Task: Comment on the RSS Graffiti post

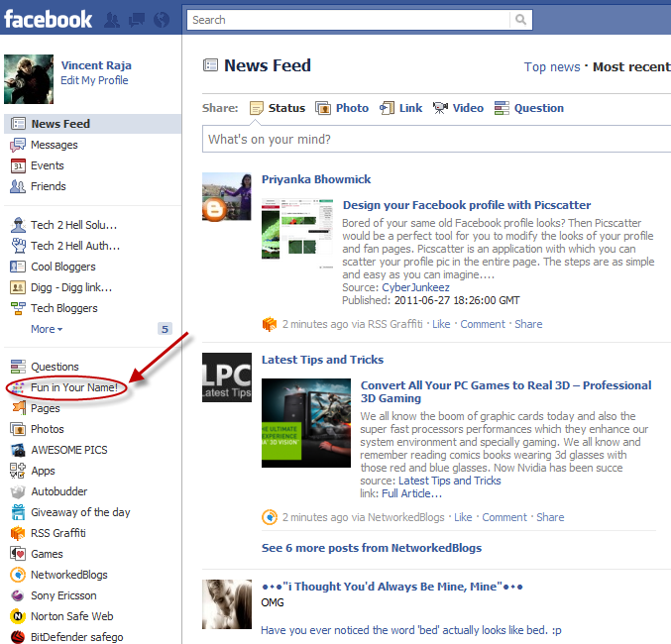Action: 483,324
